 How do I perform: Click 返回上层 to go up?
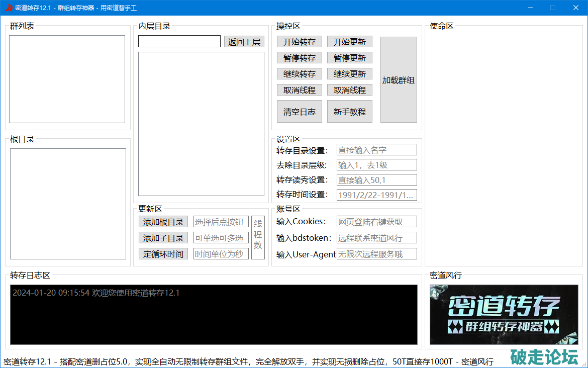244,42
